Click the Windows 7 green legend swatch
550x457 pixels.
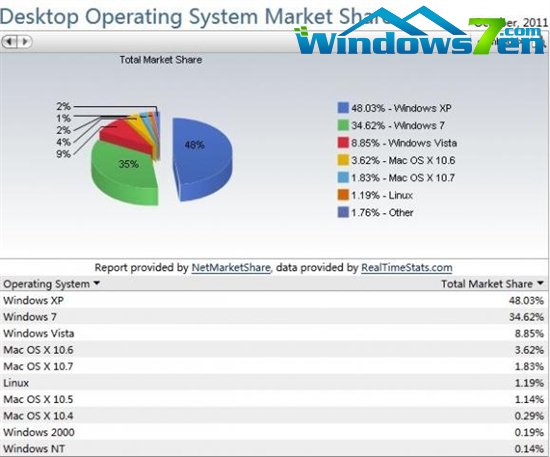343,125
